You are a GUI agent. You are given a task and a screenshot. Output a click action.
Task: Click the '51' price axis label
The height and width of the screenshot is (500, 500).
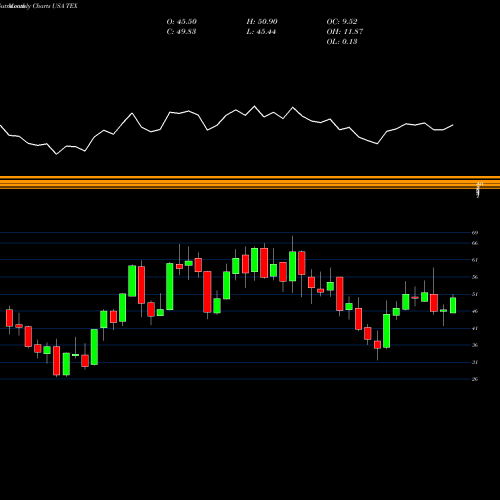click(x=475, y=294)
